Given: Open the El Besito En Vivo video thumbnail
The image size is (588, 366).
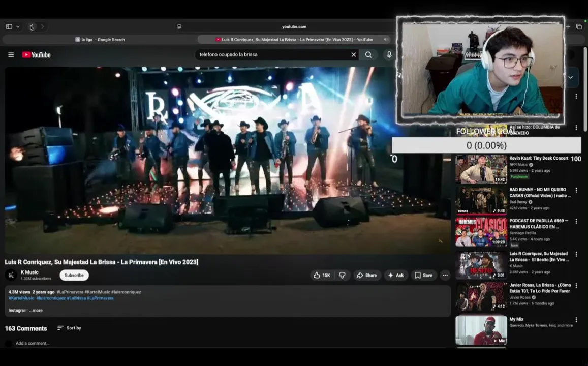Looking at the screenshot, I should click(481, 265).
